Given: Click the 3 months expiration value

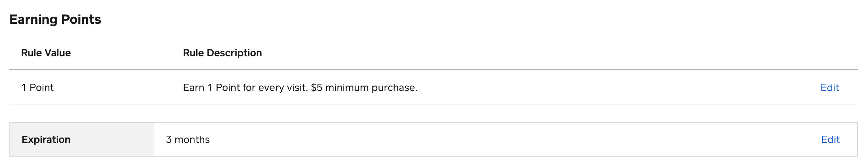Looking at the screenshot, I should tap(188, 140).
